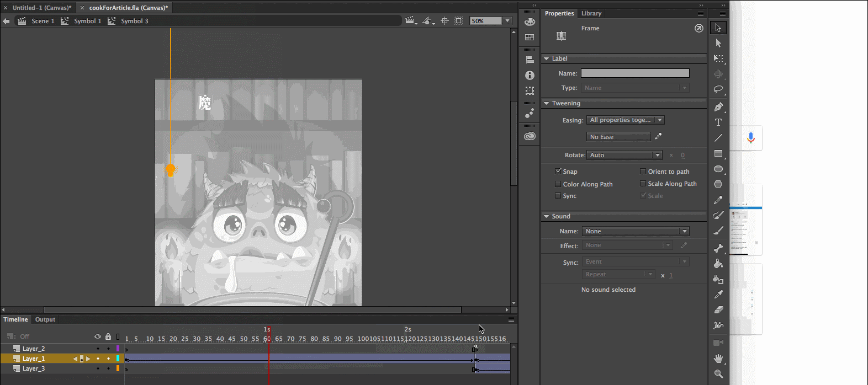Check the Color Along Path option
The image size is (868, 385).
point(558,184)
